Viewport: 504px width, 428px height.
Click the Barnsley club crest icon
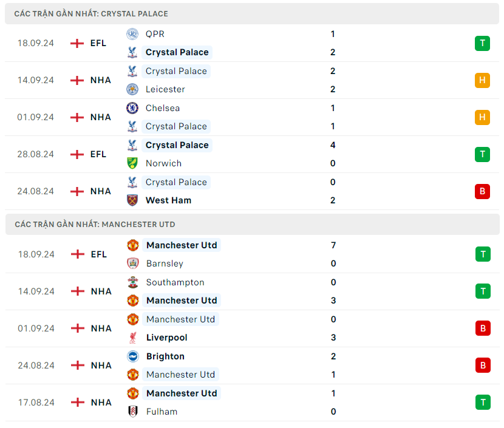pos(132,263)
